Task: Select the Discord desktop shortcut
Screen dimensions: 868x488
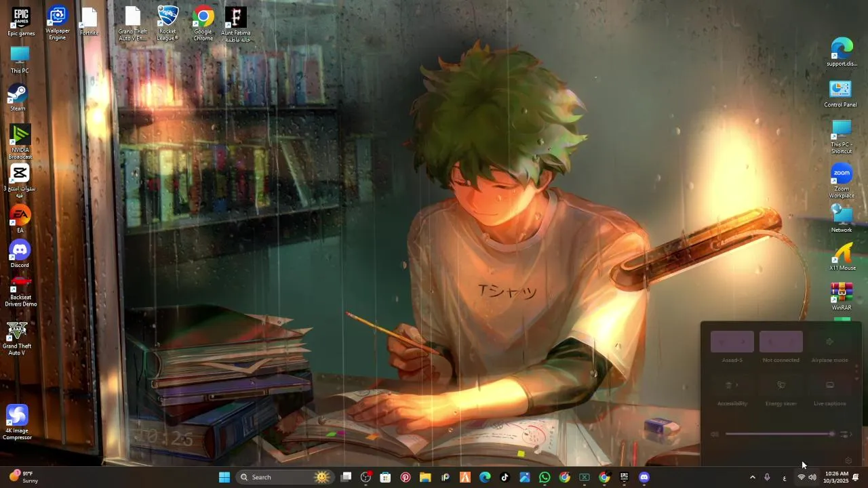Action: pyautogui.click(x=20, y=254)
